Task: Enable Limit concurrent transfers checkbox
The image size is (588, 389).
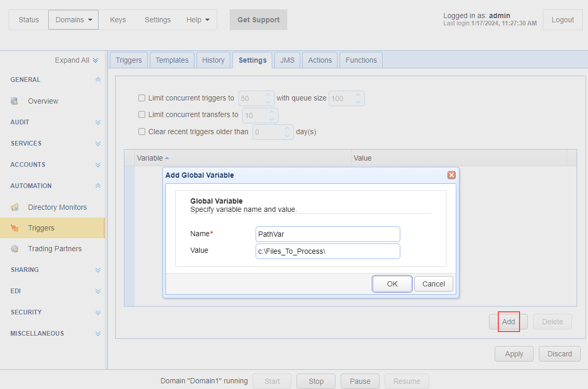Action: [x=142, y=114]
